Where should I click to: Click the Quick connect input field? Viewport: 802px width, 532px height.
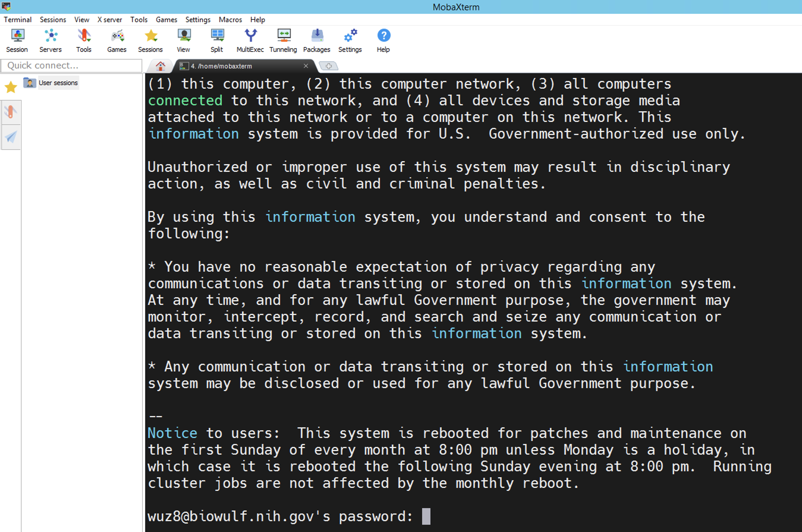(x=71, y=65)
